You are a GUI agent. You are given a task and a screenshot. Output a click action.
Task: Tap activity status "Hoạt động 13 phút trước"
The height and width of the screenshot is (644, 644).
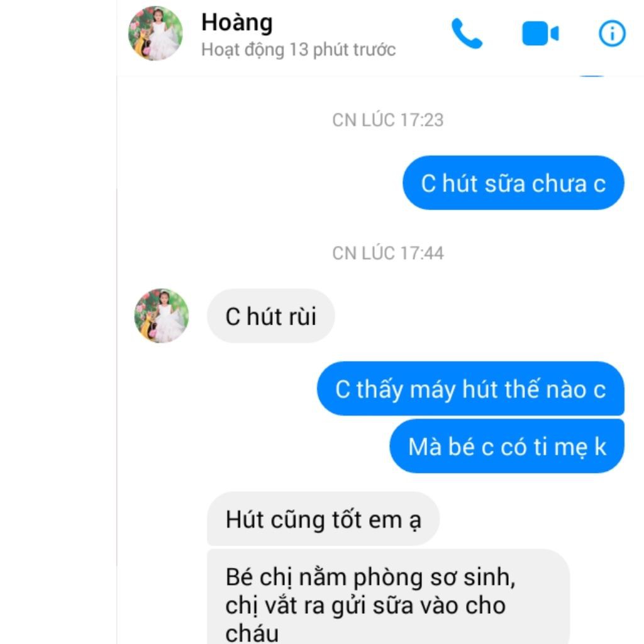(x=298, y=50)
